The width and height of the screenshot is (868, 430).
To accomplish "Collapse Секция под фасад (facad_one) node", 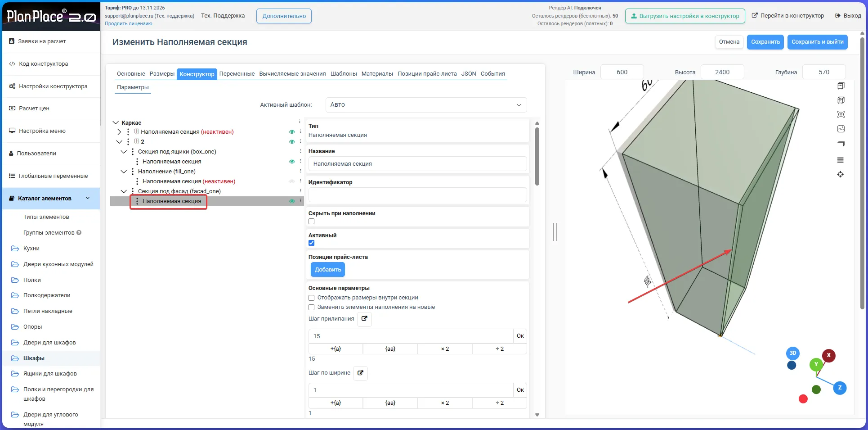I will [x=124, y=191].
